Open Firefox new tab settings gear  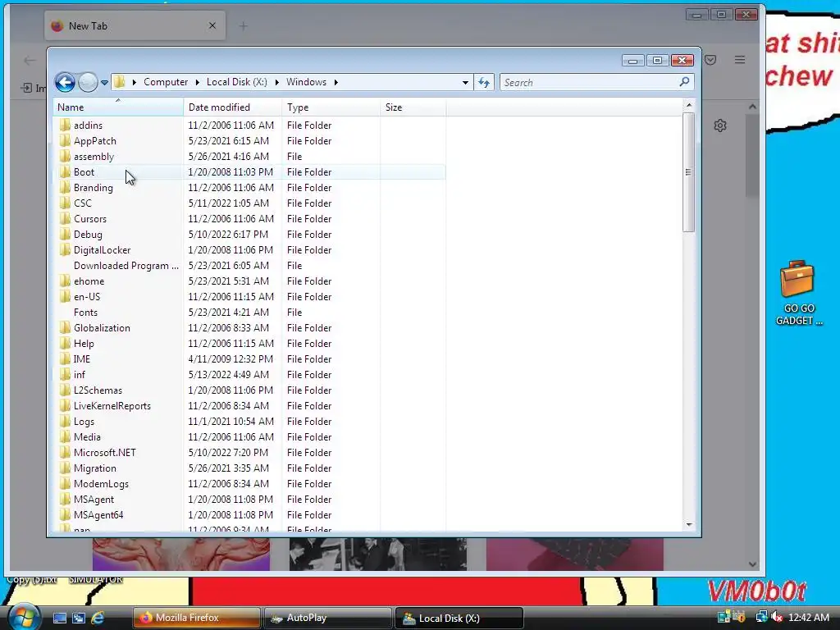720,126
